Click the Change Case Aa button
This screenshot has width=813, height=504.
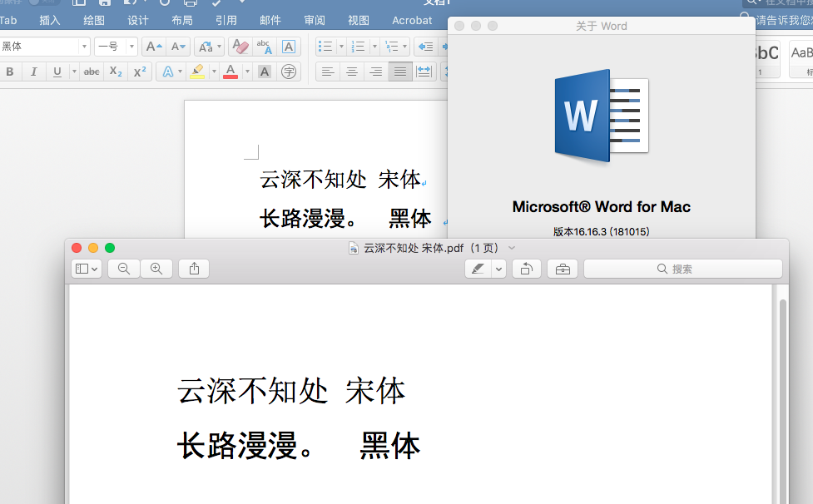pos(206,47)
